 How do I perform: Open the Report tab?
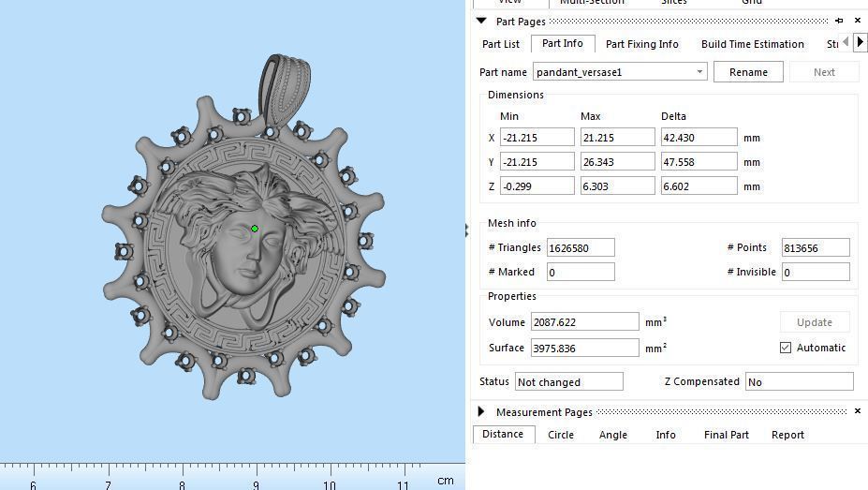(x=787, y=435)
